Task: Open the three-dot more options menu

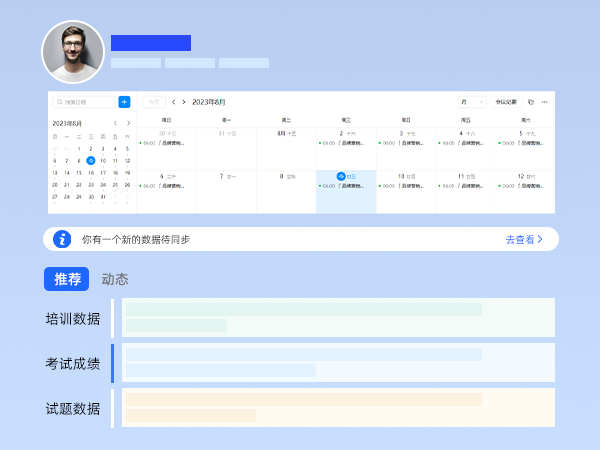Action: click(x=545, y=102)
